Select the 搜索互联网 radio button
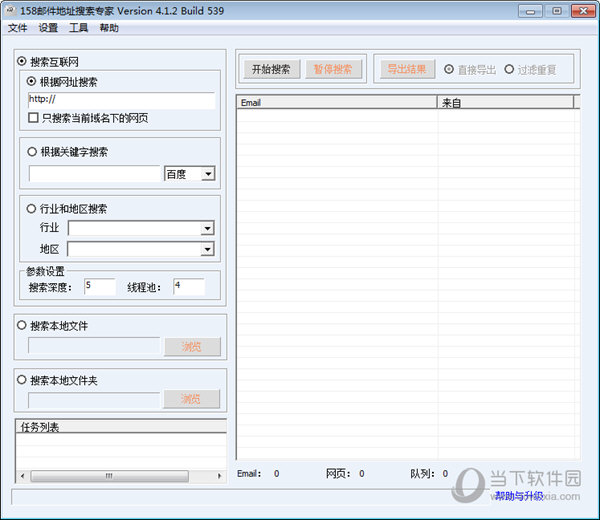 click(x=22, y=61)
